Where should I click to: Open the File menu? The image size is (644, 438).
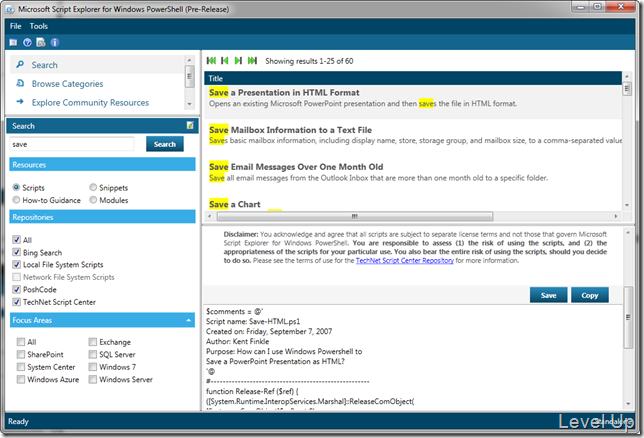pyautogui.click(x=16, y=26)
